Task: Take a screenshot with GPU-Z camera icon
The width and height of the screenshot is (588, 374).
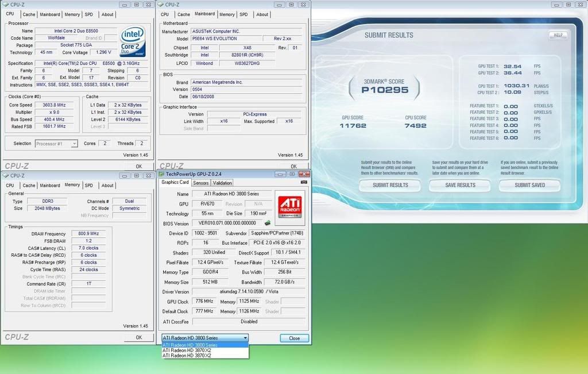Action: pos(304,182)
